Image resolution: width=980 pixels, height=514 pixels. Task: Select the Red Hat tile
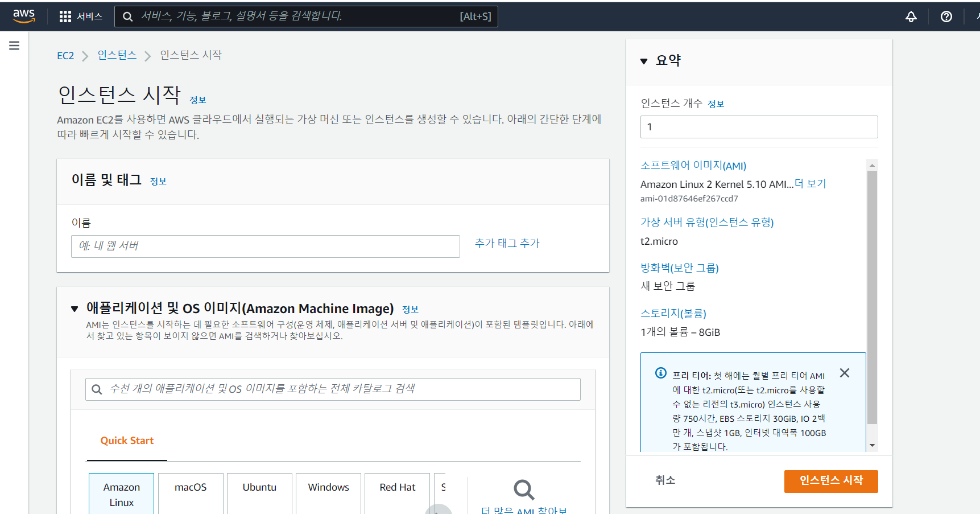(397, 493)
